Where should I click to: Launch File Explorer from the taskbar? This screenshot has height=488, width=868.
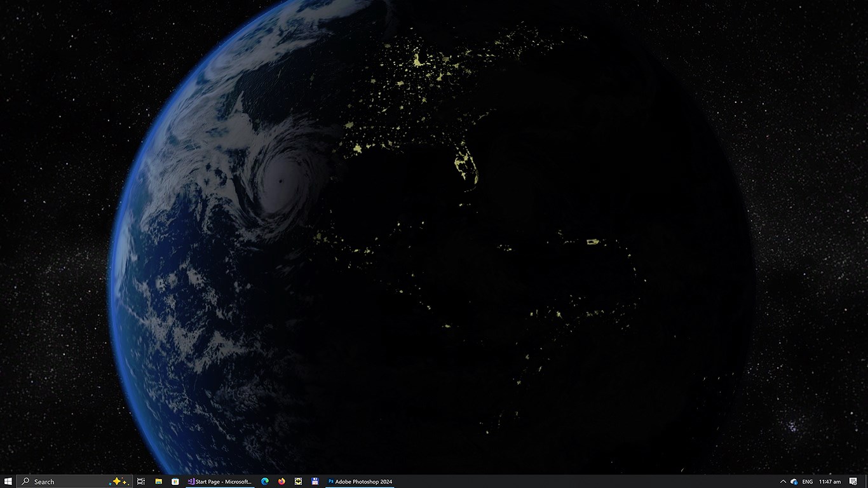coord(158,482)
